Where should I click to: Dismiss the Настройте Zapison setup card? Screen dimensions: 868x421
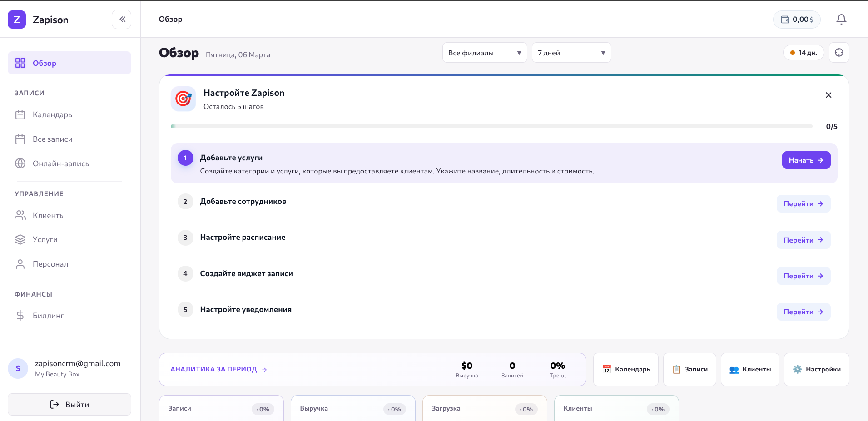pos(828,95)
